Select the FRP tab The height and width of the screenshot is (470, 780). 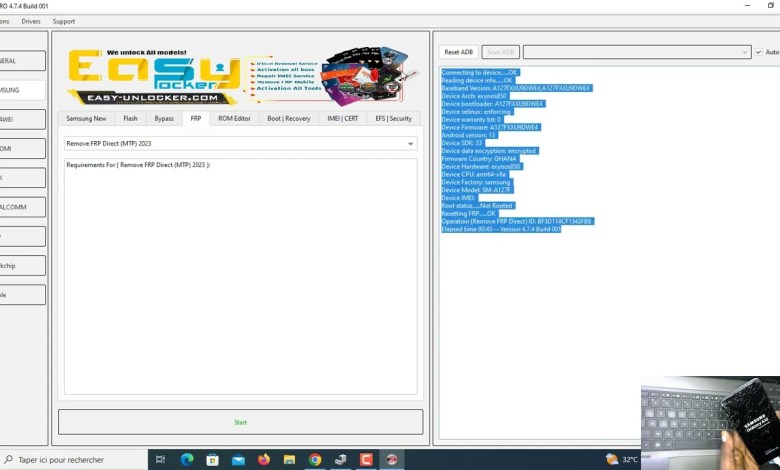pos(196,118)
